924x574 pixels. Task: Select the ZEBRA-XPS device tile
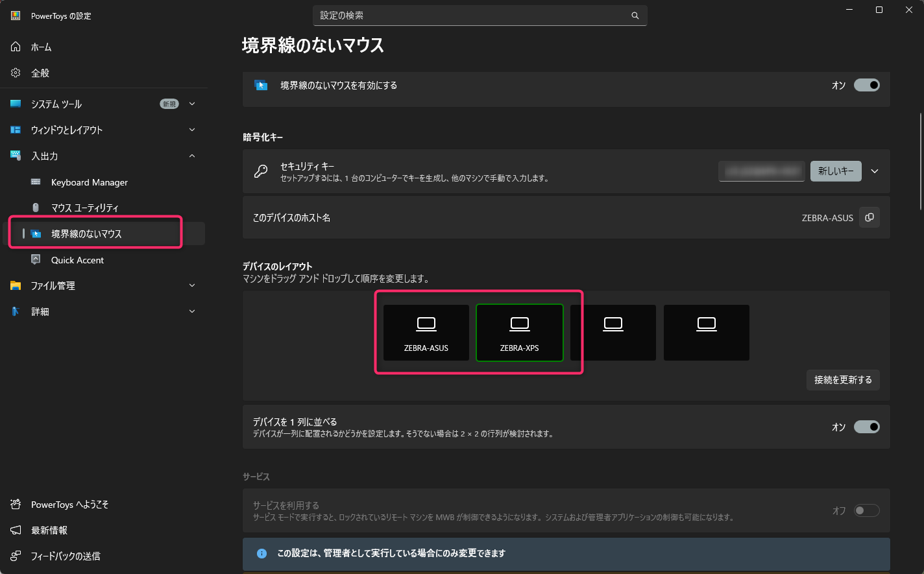pos(520,333)
